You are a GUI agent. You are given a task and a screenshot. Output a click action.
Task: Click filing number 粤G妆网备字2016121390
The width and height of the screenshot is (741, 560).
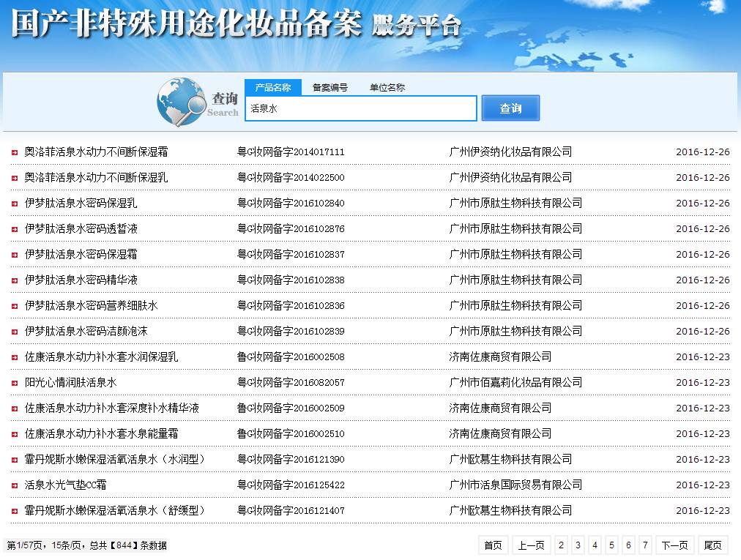click(x=291, y=459)
